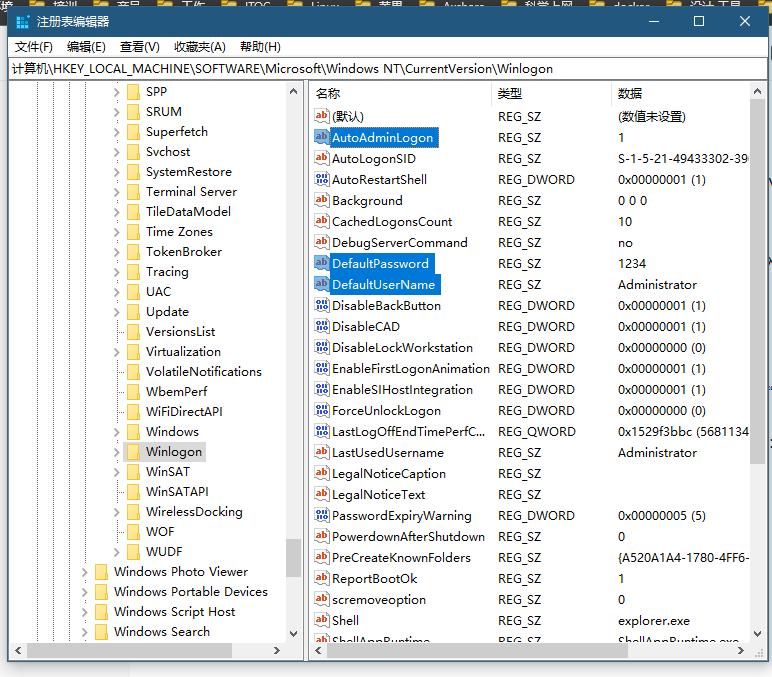Select the PowerdownAfterShutdown value
Viewport: 772px width, 677px height.
coord(408,537)
